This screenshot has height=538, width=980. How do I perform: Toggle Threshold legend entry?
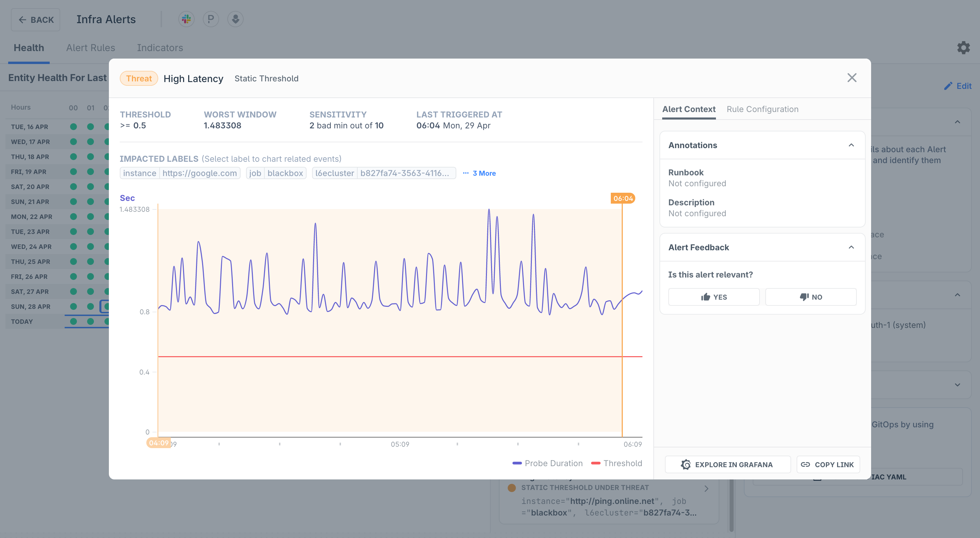(x=616, y=463)
